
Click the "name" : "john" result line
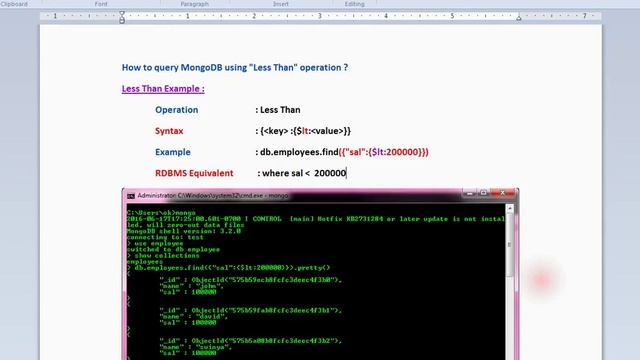coord(191,286)
